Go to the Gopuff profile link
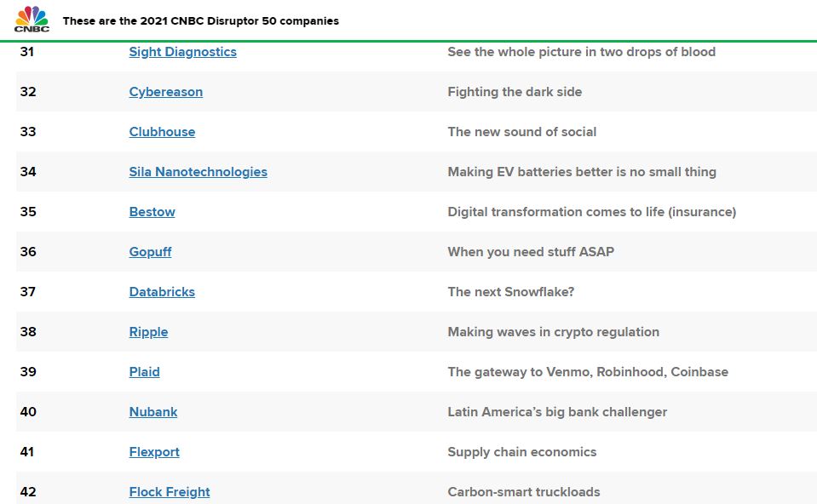Screen dimensions: 817x504 [x=150, y=252]
